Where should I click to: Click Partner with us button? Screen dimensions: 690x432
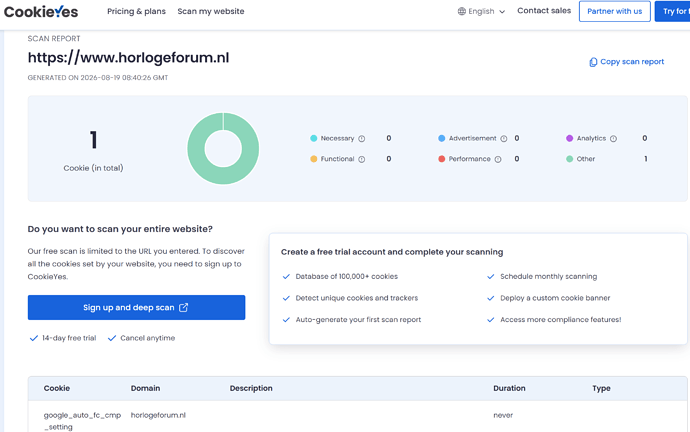(x=614, y=11)
